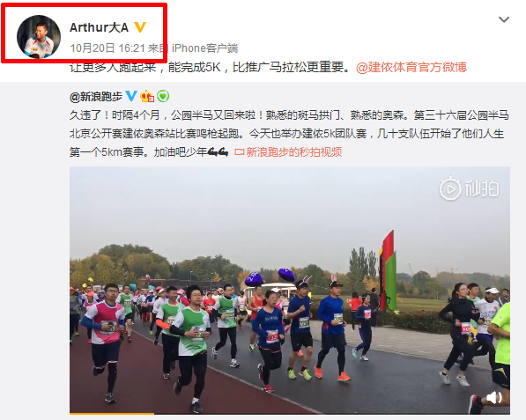Play the marathon runners video thumbnail
Screen dimensions: 526x420
[x=290, y=291]
